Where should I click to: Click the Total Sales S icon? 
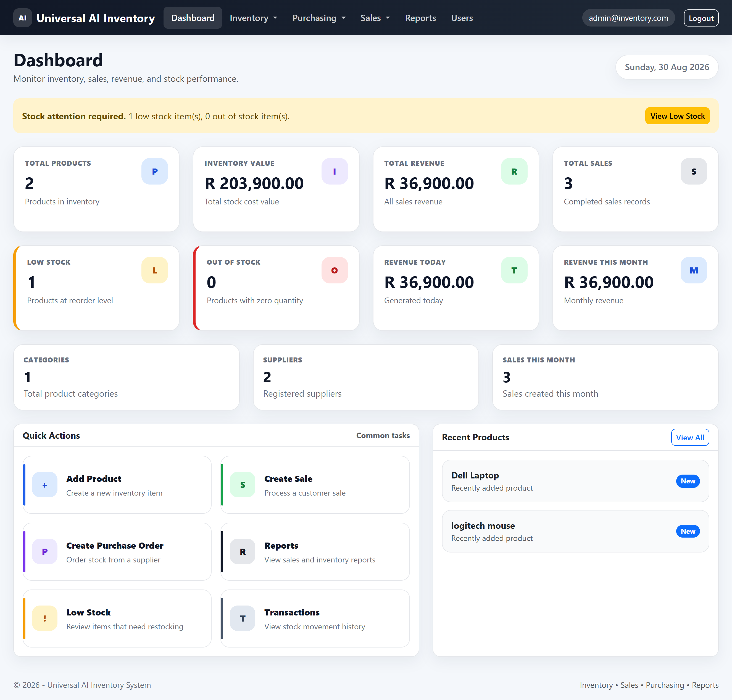point(694,171)
